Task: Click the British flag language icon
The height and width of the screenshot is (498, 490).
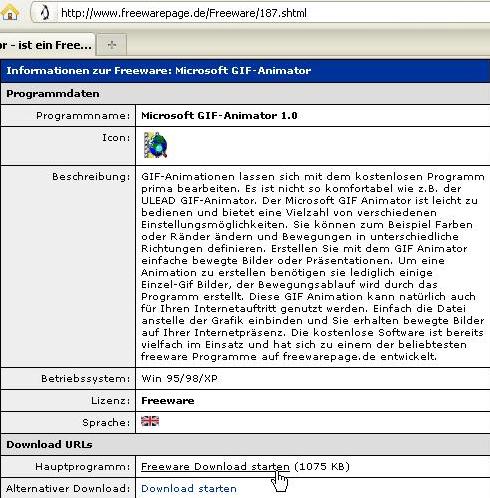Action: pos(150,421)
